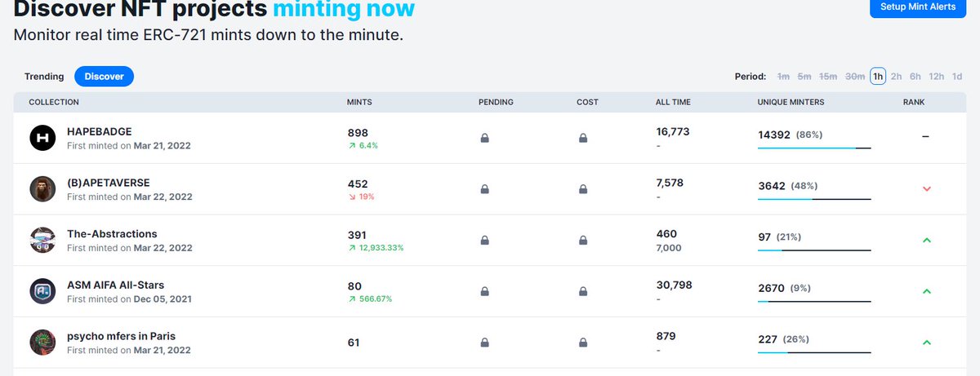Sort by UNIQUE MINTERS column header
The width and height of the screenshot is (980, 376).
point(791,102)
